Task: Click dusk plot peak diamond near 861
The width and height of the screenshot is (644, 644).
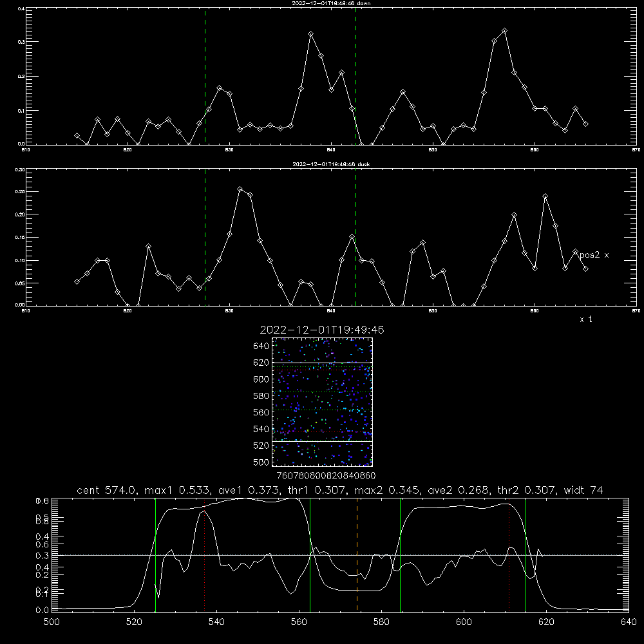Action: tap(545, 196)
